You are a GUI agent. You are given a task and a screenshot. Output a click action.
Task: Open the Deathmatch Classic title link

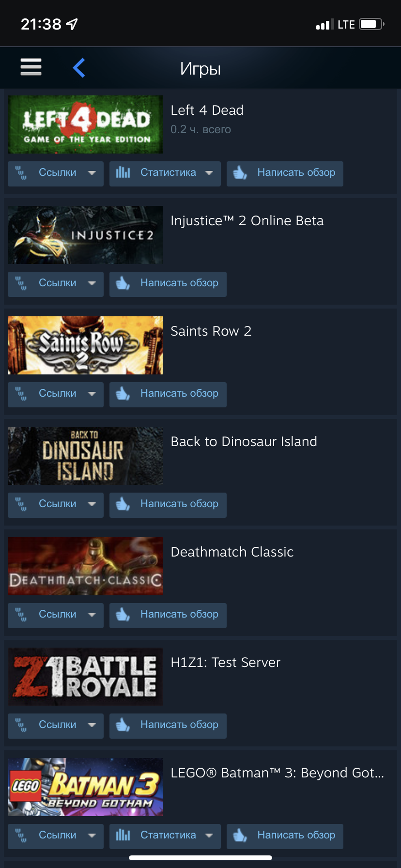pyautogui.click(x=232, y=552)
